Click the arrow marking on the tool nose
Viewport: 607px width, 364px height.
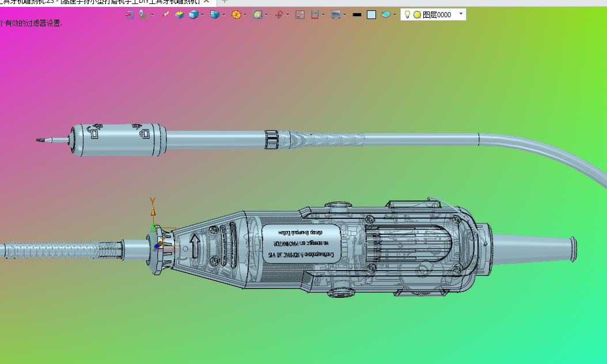(195, 246)
